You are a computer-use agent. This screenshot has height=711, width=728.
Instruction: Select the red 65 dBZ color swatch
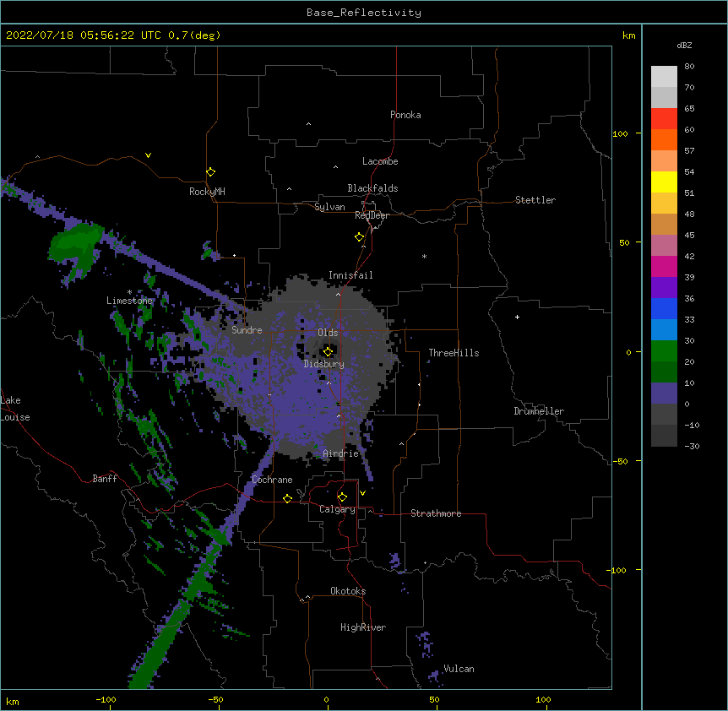tap(664, 118)
